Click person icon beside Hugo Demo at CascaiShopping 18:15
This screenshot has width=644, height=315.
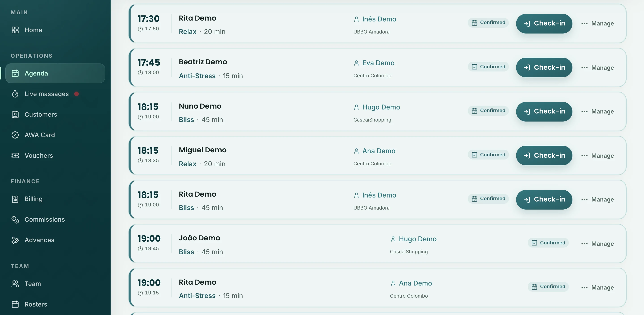pyautogui.click(x=356, y=107)
